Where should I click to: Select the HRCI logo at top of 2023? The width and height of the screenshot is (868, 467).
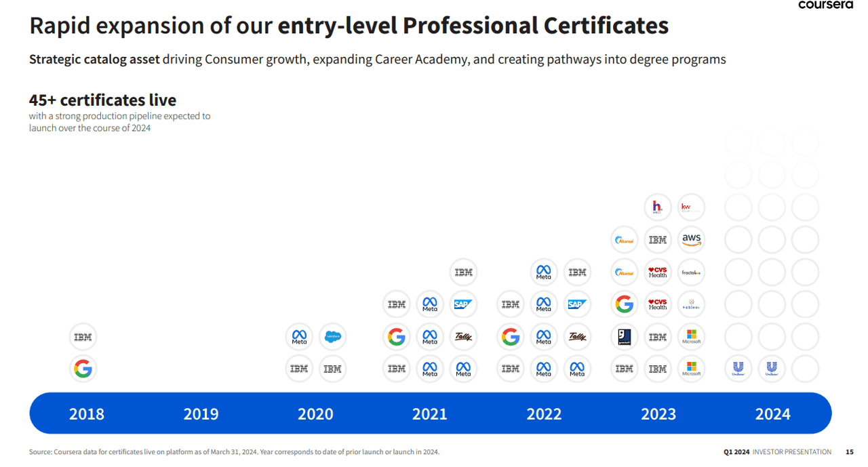tap(658, 207)
